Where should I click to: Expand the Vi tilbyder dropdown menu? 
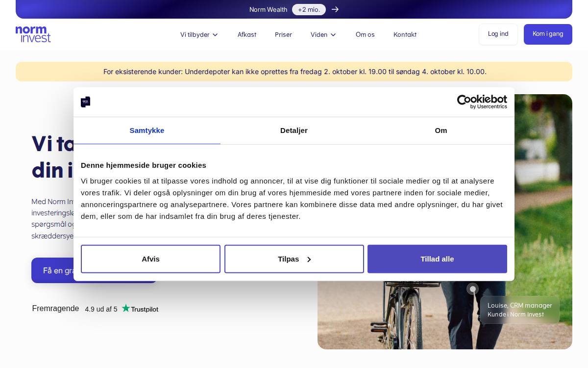[x=199, y=34]
